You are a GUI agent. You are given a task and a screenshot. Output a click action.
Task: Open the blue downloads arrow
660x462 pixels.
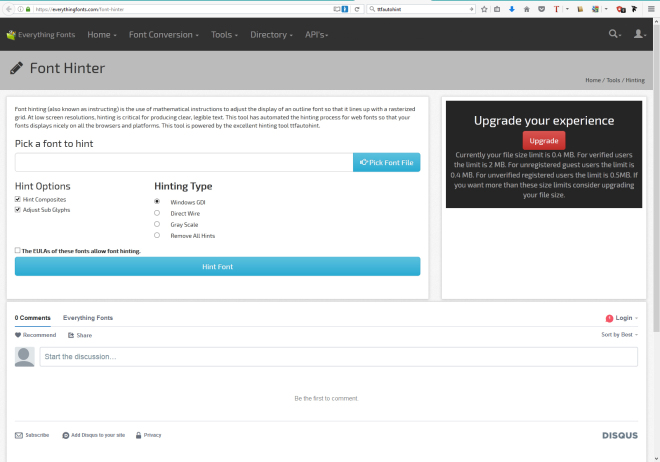512,9
